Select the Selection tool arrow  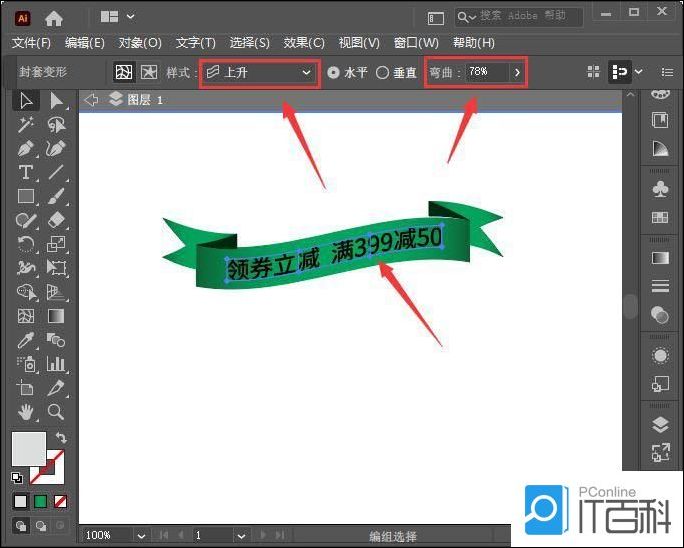pos(26,101)
